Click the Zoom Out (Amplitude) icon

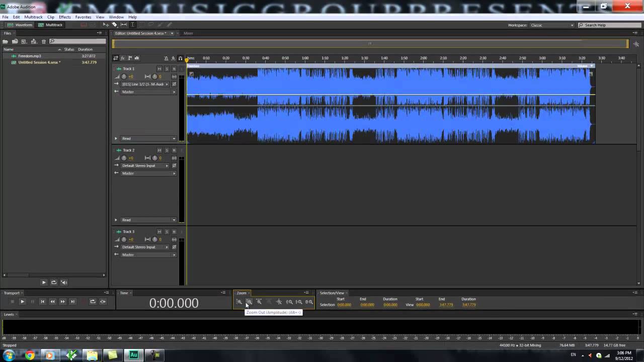coord(249,302)
